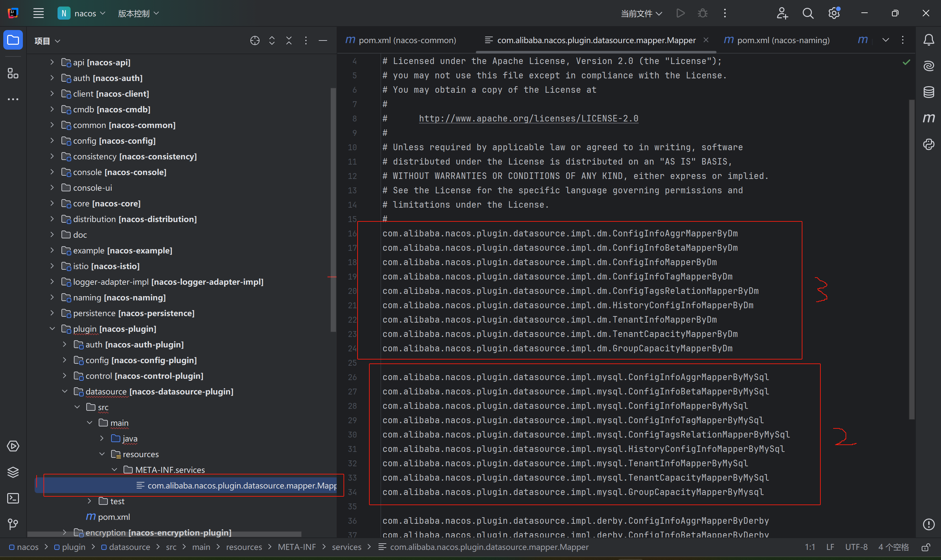Open the Git tool window icon

click(x=13, y=524)
